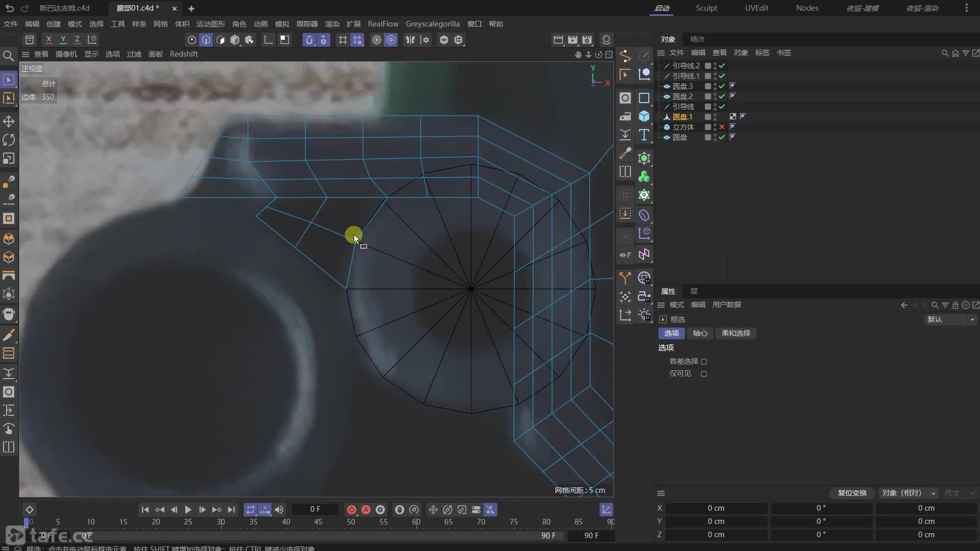Click the 90 F end frame field
Screen dimensions: 980x551
pos(591,535)
